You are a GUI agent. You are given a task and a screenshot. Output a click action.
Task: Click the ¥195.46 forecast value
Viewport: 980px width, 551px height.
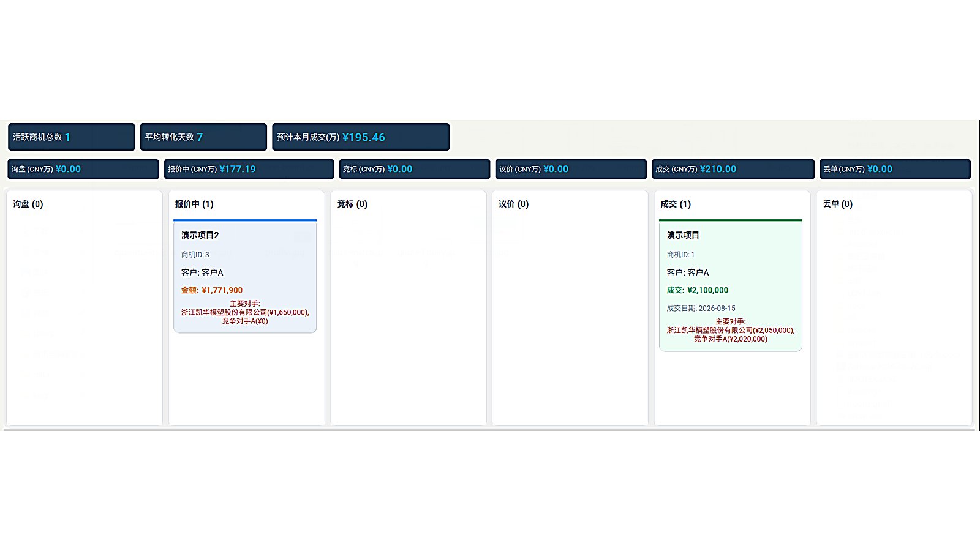[x=364, y=137]
